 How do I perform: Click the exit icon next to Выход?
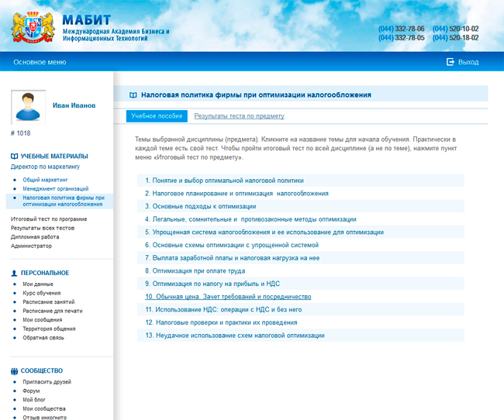(x=450, y=61)
